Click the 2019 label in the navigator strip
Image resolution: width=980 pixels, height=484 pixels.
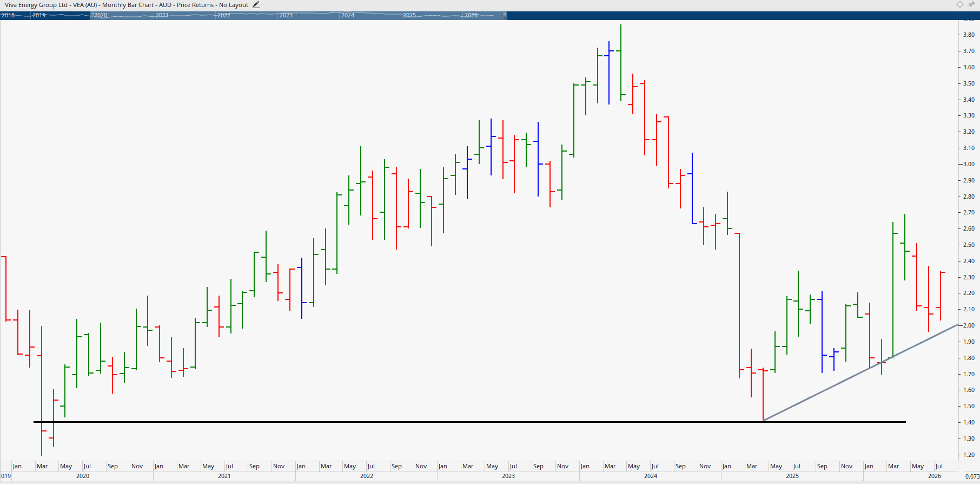point(39,16)
